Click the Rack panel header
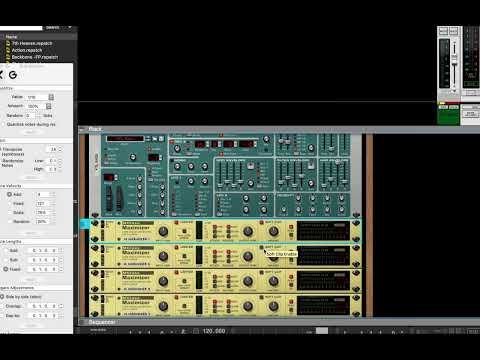The height and width of the screenshot is (360, 480). pos(279,129)
